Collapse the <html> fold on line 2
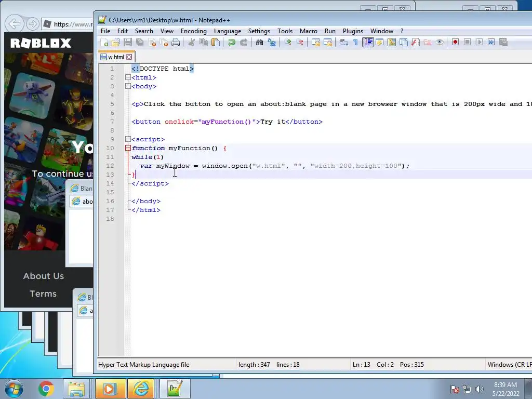The height and width of the screenshot is (399, 532). [128, 77]
